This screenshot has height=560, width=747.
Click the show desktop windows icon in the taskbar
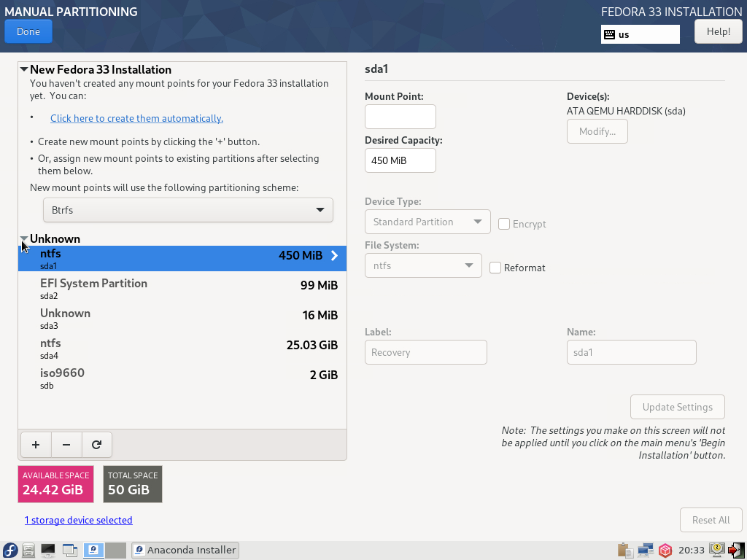70,550
